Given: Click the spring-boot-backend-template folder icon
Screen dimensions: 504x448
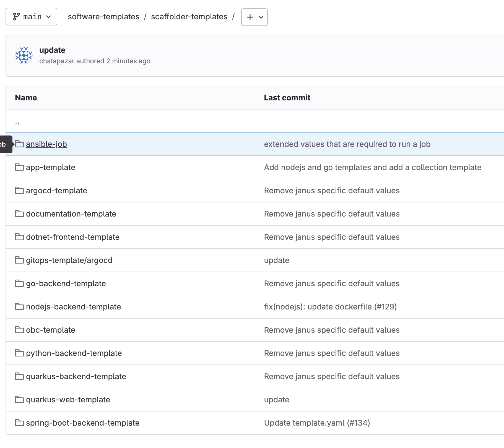Looking at the screenshot, I should click(x=19, y=423).
